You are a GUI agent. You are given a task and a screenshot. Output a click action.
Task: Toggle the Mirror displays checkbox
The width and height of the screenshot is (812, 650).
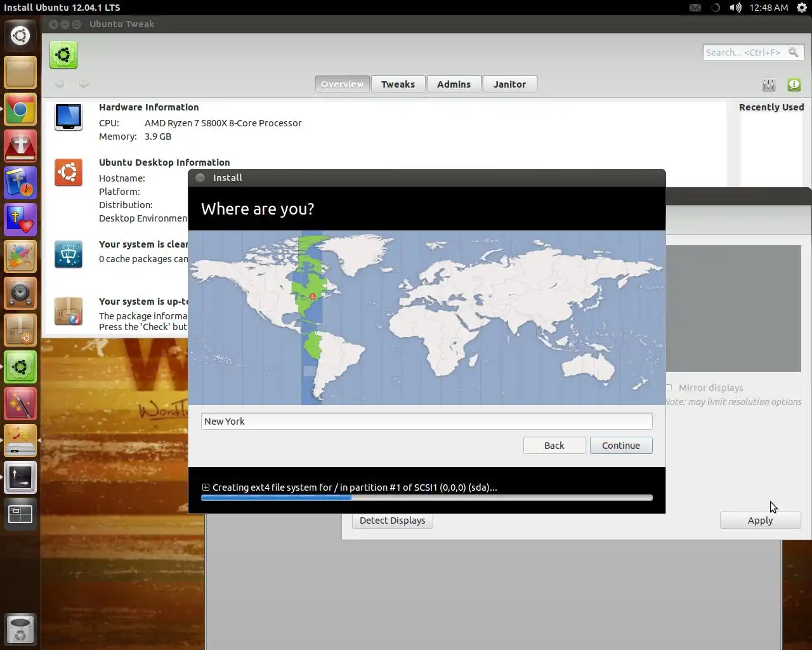pos(668,388)
